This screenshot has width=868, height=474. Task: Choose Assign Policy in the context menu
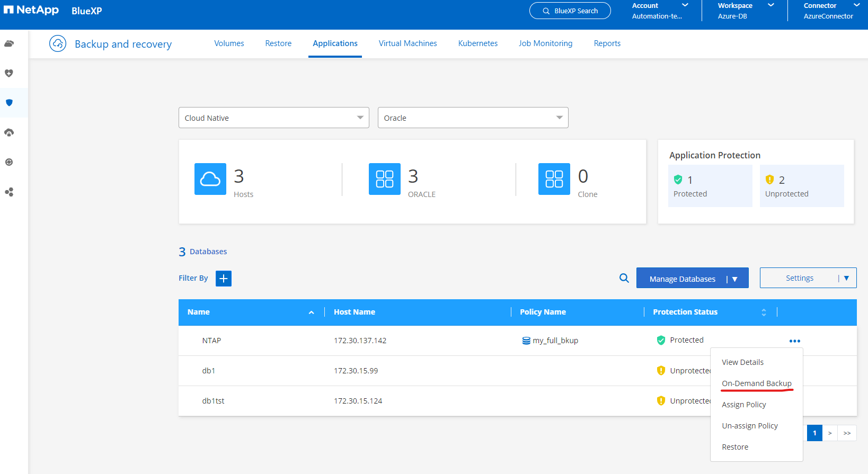[x=743, y=405]
